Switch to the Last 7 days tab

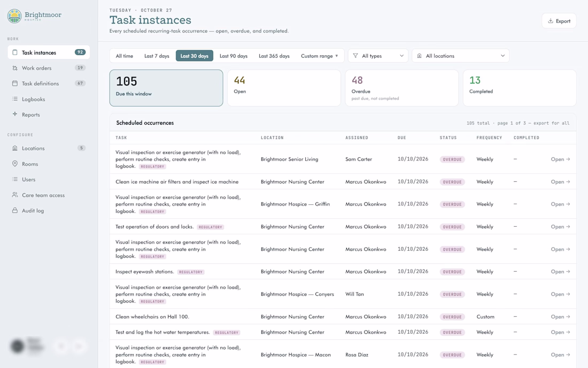click(x=157, y=56)
